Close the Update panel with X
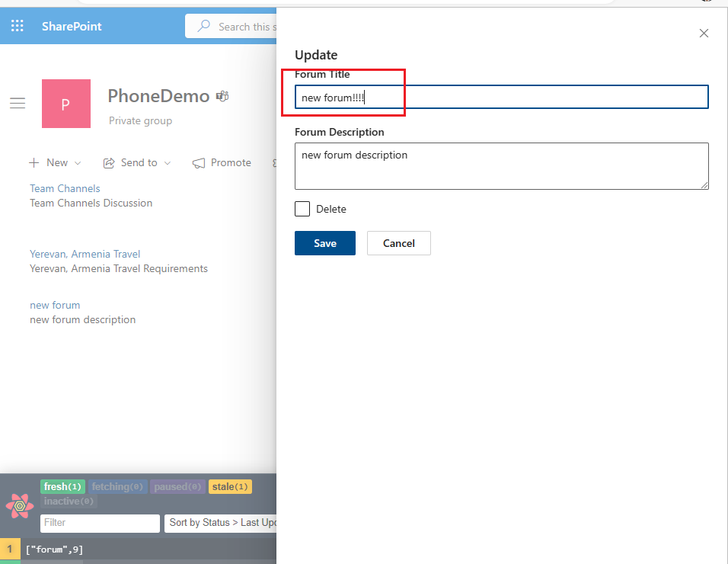 pyautogui.click(x=704, y=33)
